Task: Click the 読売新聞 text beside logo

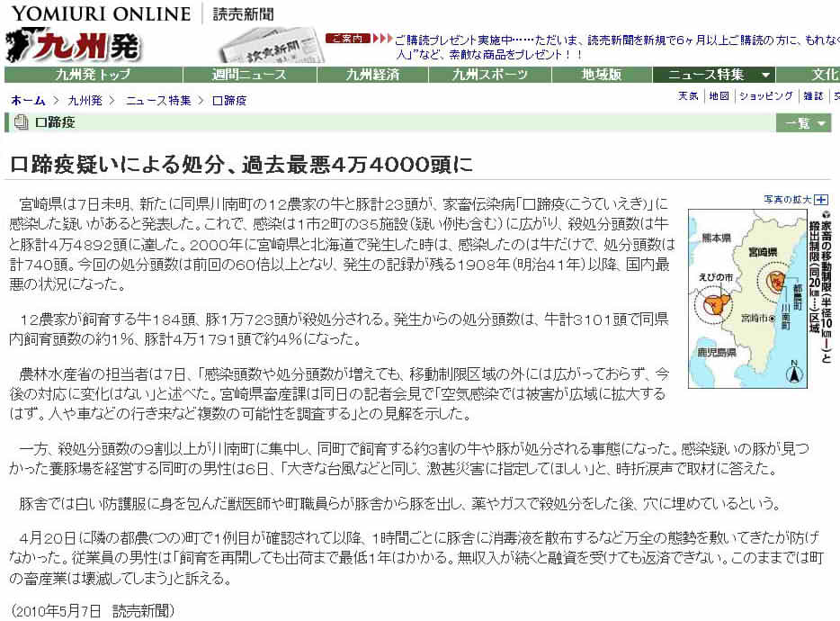Action: coord(244,13)
